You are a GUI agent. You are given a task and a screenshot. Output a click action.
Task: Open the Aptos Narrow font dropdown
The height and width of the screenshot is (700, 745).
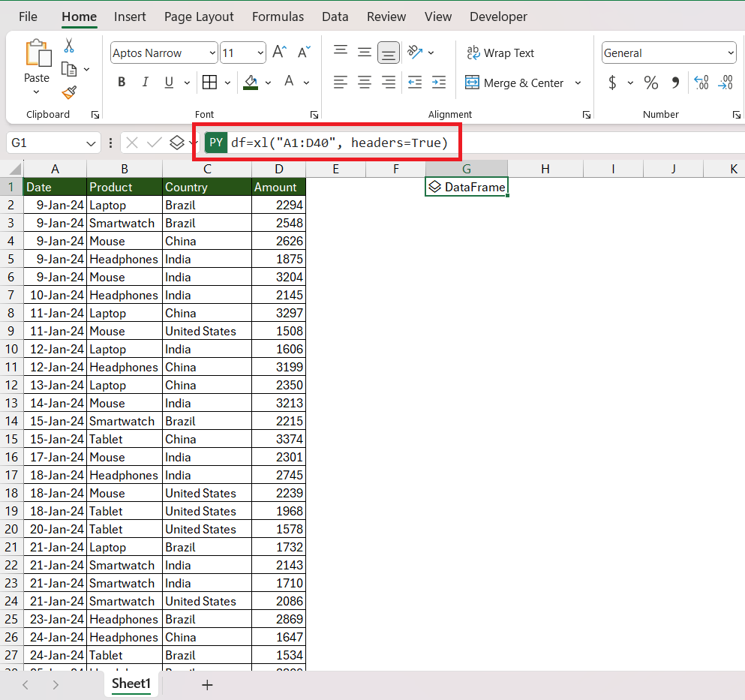(x=212, y=53)
